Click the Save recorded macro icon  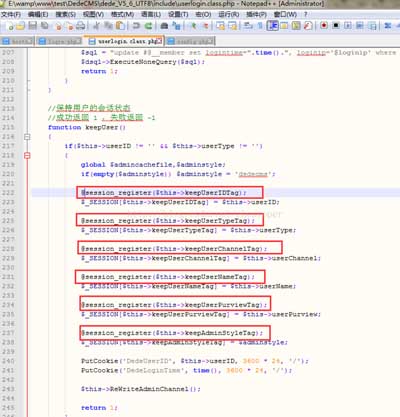point(372,26)
